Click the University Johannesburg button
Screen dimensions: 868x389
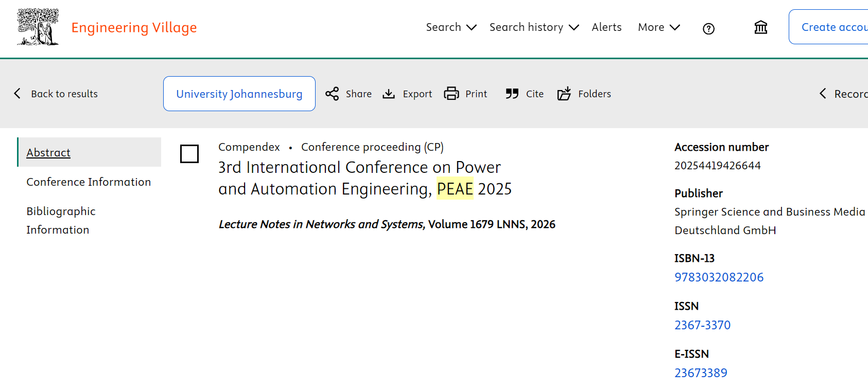[239, 94]
